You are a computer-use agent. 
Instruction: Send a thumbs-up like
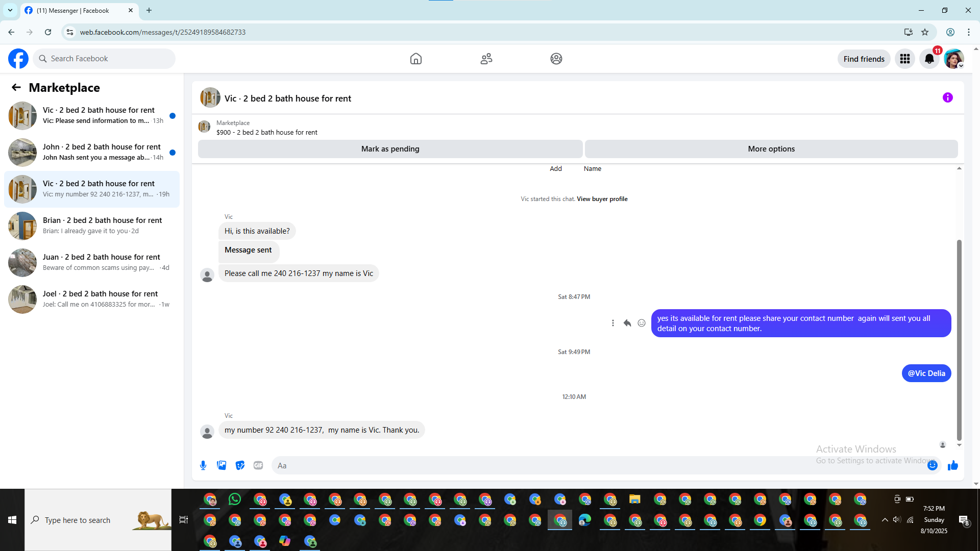coord(952,465)
